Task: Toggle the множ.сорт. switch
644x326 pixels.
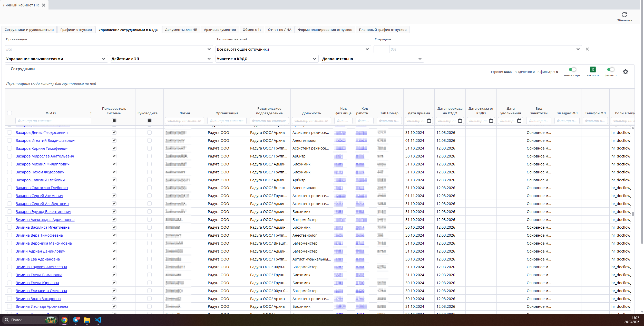Action: coord(572,69)
